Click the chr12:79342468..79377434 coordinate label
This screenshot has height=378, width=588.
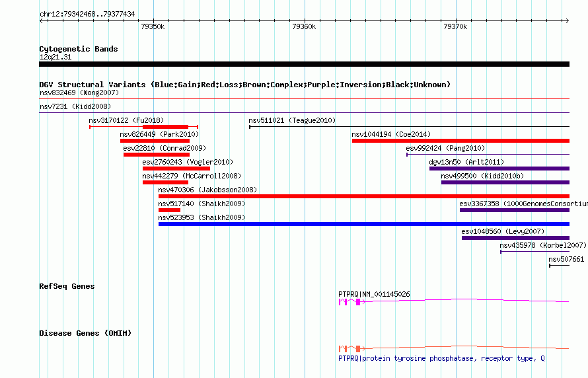(x=87, y=15)
